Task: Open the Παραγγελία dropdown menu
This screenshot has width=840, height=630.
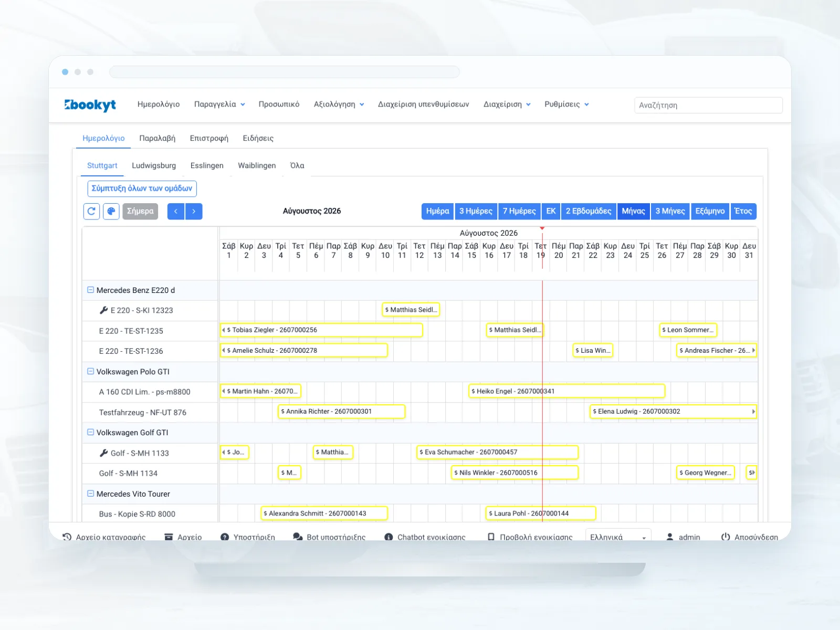Action: click(x=219, y=104)
